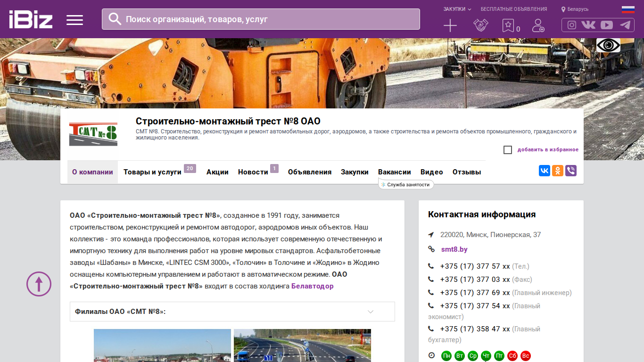Toggle the accessibility eye icon
Image resolution: width=644 pixels, height=362 pixels.
click(608, 45)
